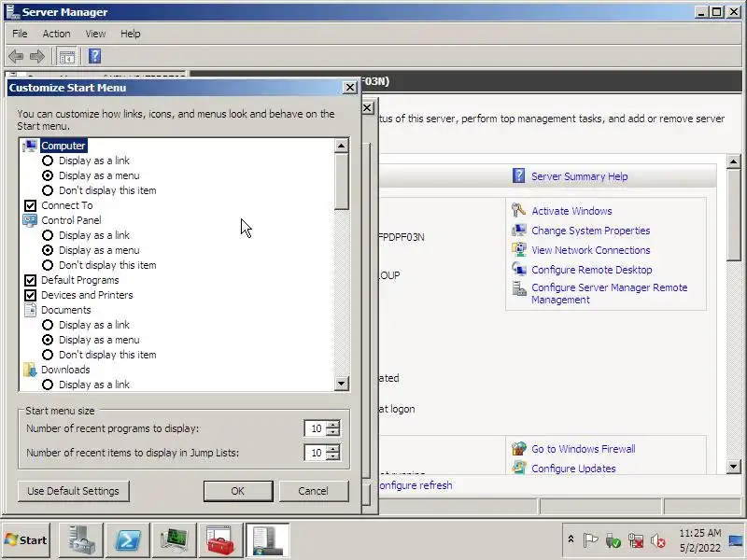Open the Help menu
Screen dimensions: 747x560
[x=130, y=34]
